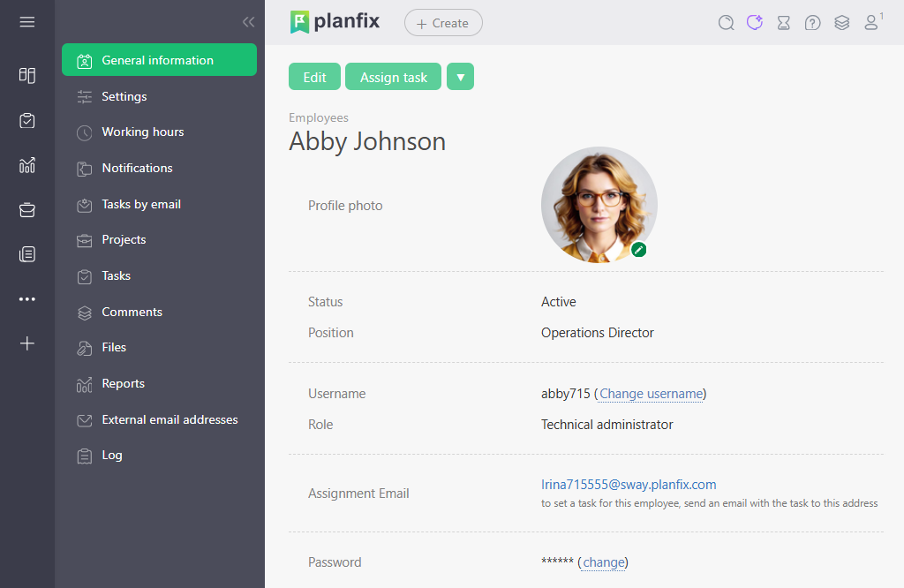Click the Create button
The width and height of the screenshot is (904, 588).
[x=443, y=23]
